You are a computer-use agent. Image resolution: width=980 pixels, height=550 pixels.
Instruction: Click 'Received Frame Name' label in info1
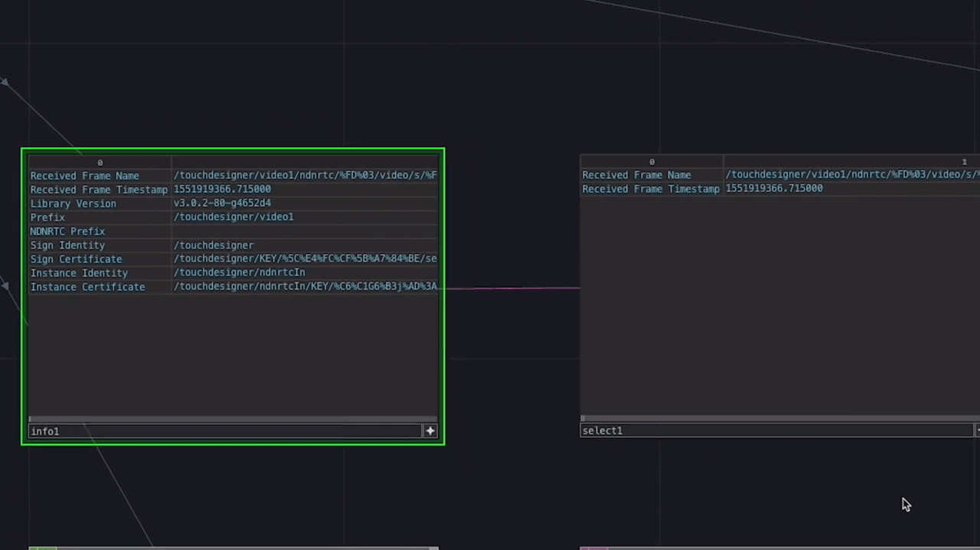(x=84, y=176)
